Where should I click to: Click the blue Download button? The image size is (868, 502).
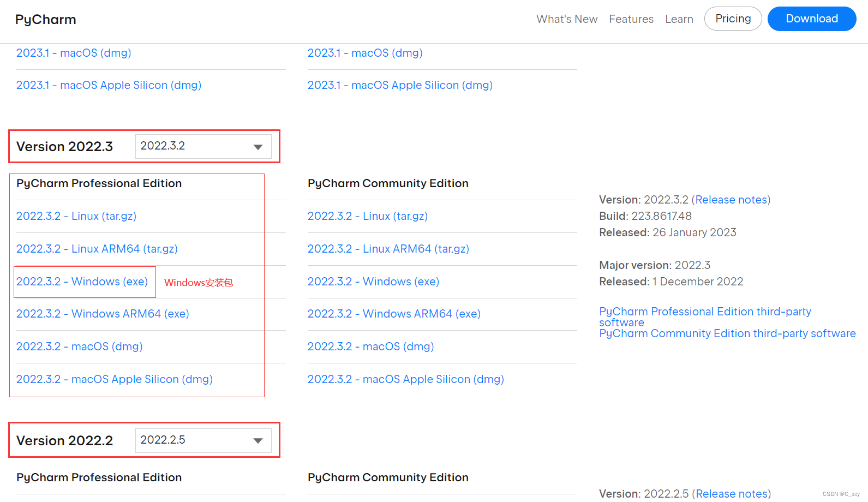point(812,19)
